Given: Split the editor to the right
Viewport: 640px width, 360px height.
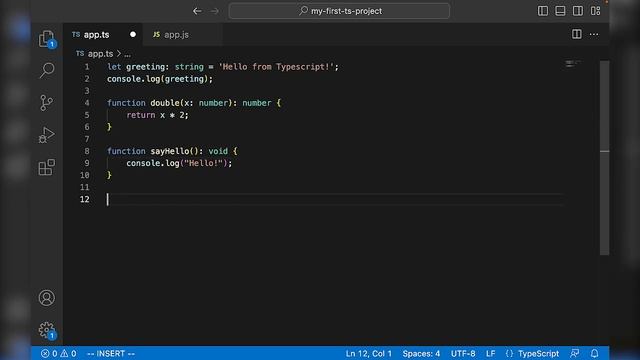Looking at the screenshot, I should tap(577, 34).
